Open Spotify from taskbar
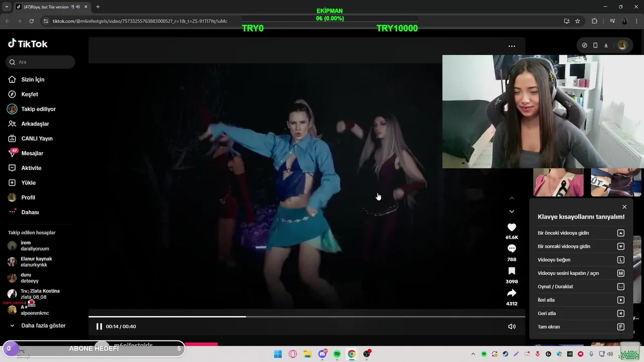Viewport: 644px width, 362px height. tap(337, 354)
